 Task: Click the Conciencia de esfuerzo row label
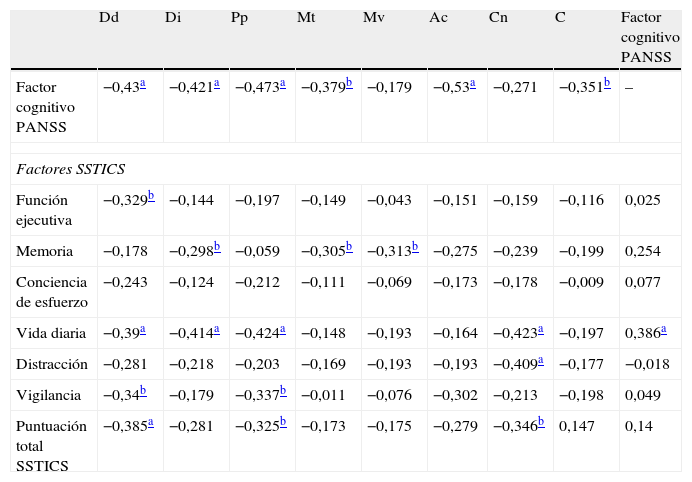[x=52, y=289]
